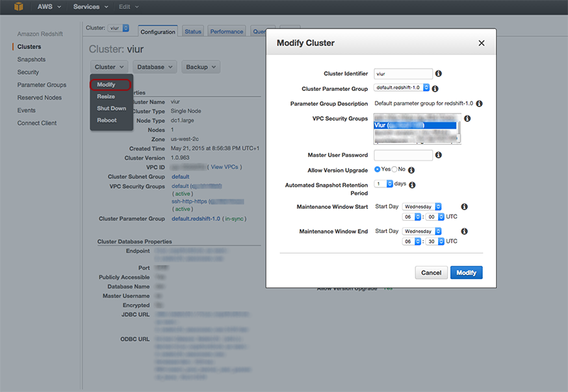Expand the Database dropdown button

(155, 67)
